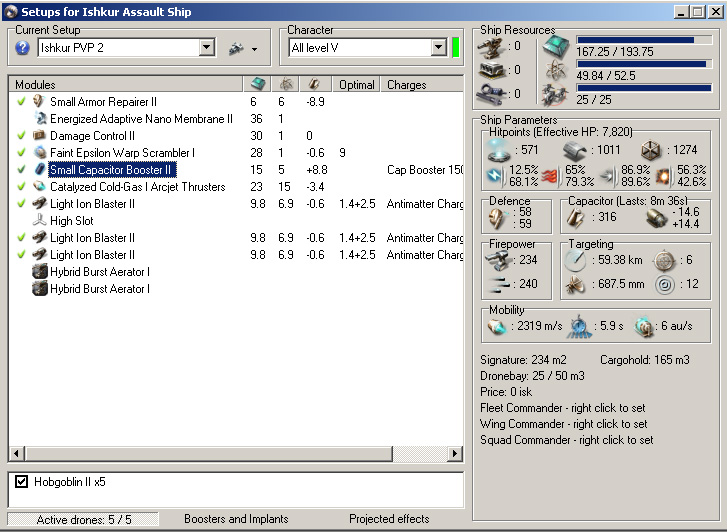The height and width of the screenshot is (532, 727).
Task: Click the ship browser icon next to setup name
Action: click(236, 48)
